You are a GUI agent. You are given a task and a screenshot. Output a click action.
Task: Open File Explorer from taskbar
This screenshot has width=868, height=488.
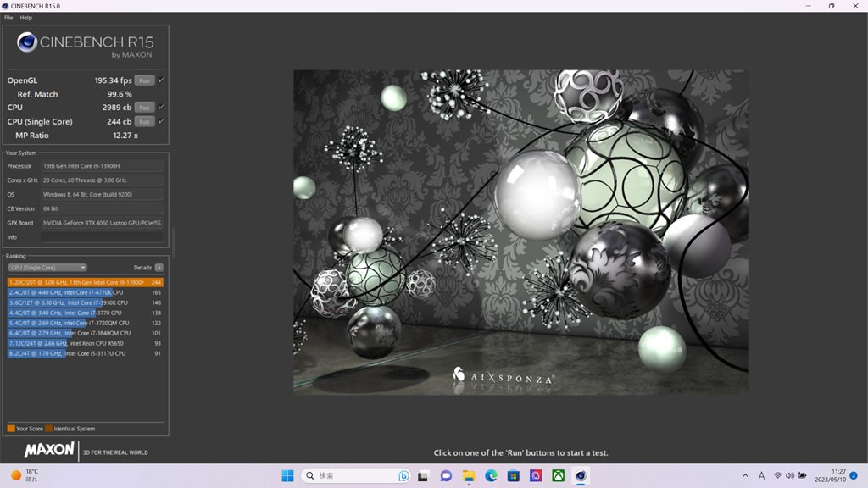[x=469, y=476]
